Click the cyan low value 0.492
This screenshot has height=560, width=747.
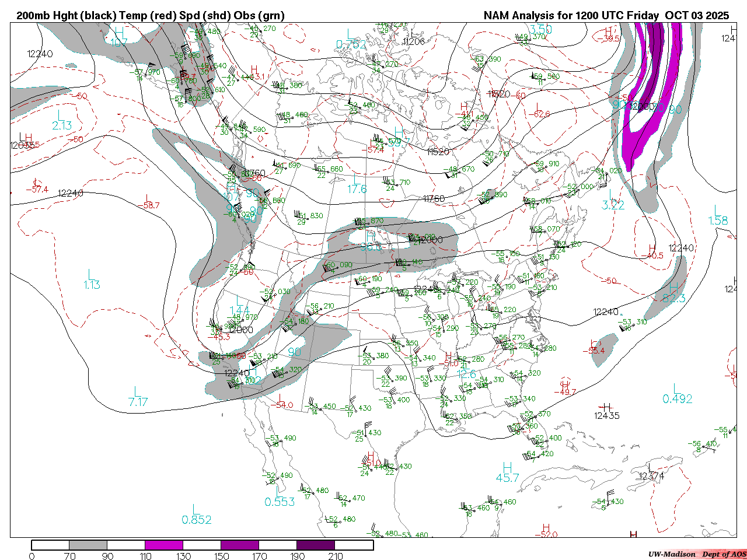pyautogui.click(x=678, y=399)
